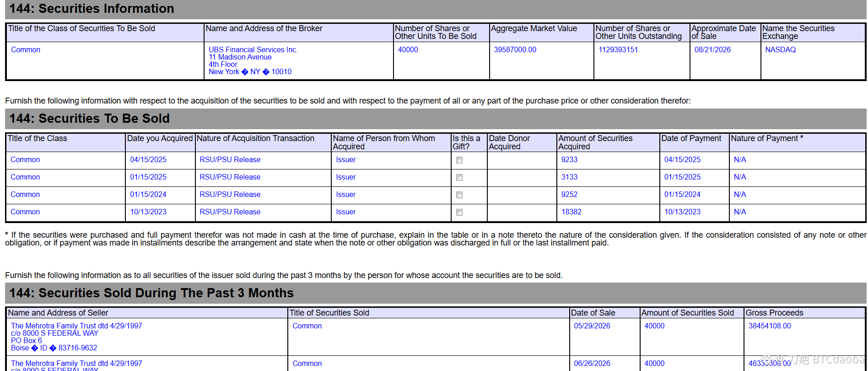This screenshot has width=868, height=371.
Task: Select "Issuer" in the 18382 shares row
Action: click(345, 212)
